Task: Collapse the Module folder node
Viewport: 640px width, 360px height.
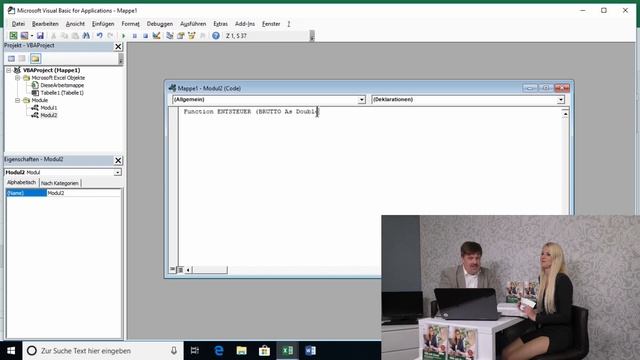Action: tap(18, 100)
